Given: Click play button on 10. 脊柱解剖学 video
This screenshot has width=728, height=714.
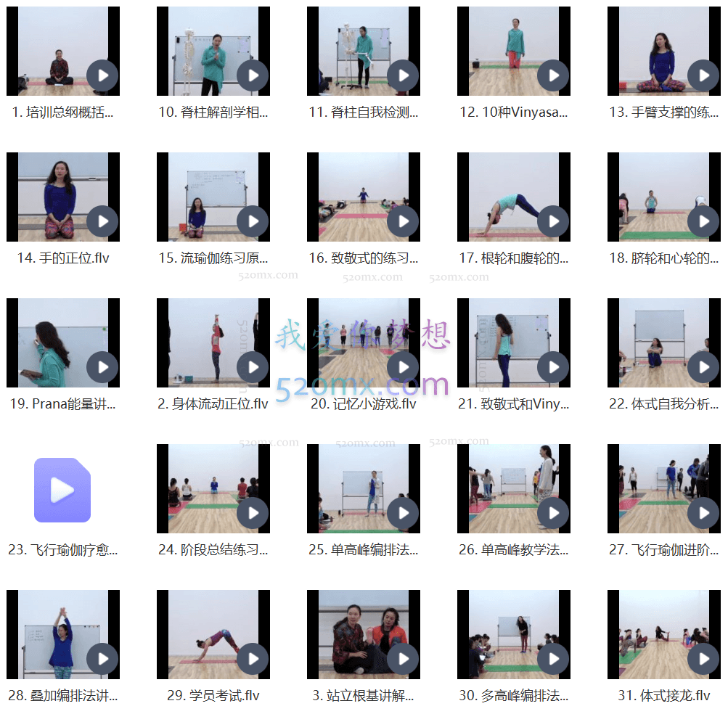Looking at the screenshot, I should pos(253,75).
